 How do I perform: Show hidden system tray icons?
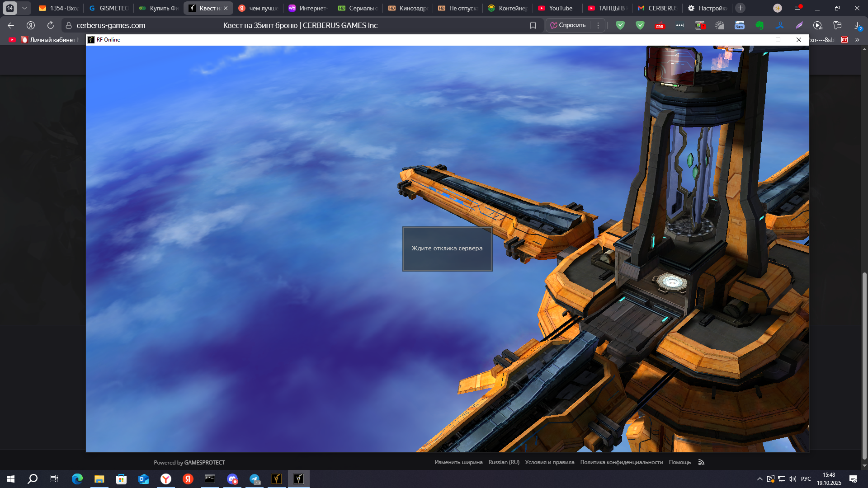click(x=759, y=479)
